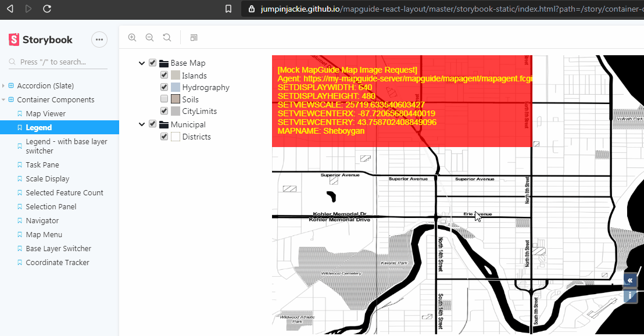
Task: Uncheck the Islands layer
Action: pyautogui.click(x=164, y=75)
